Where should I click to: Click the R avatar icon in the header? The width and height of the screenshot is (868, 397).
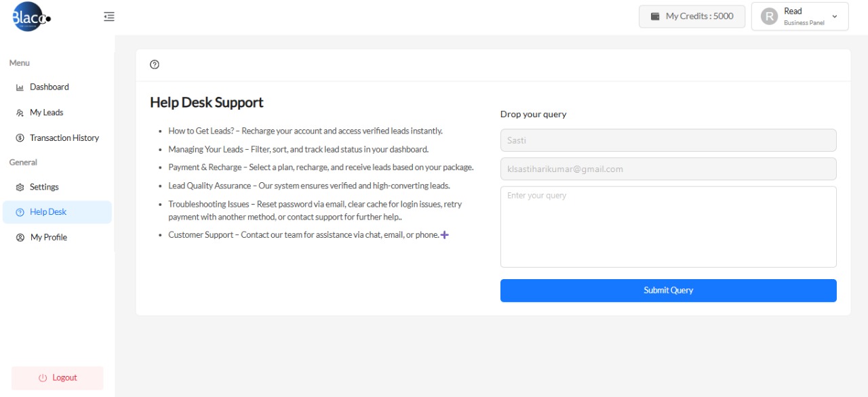tap(769, 16)
